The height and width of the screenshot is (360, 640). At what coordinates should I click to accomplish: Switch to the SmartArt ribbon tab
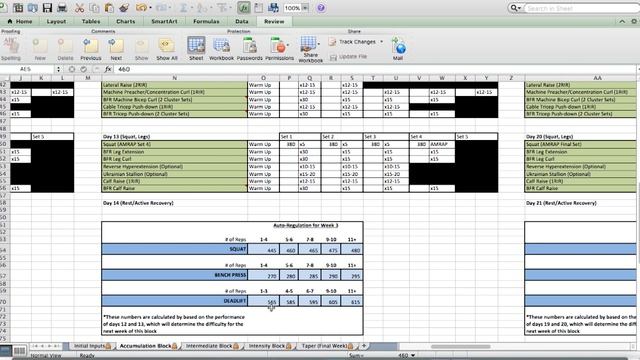tap(164, 21)
